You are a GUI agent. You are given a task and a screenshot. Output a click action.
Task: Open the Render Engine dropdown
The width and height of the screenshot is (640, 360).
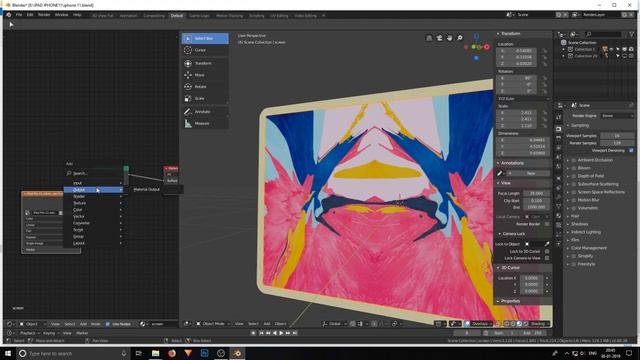tap(617, 116)
